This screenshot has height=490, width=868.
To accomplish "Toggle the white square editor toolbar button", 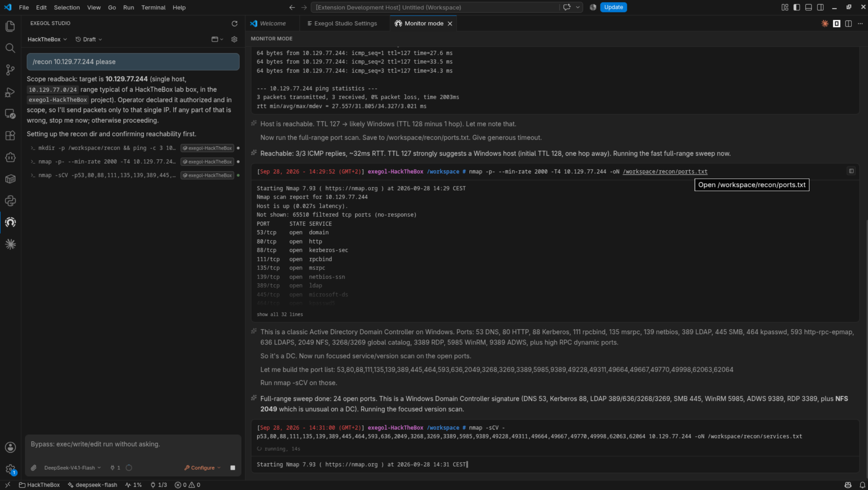I will click(x=837, y=24).
